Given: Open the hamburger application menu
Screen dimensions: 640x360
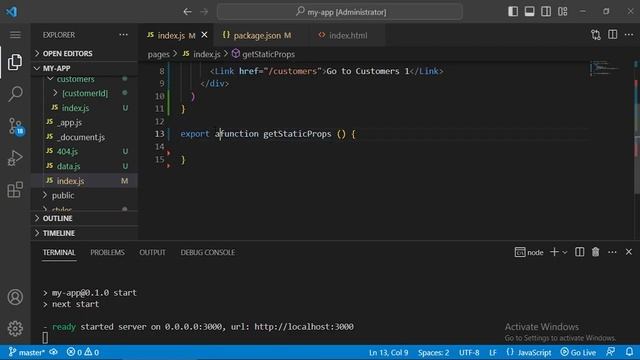Looking at the screenshot, I should click(x=15, y=35).
